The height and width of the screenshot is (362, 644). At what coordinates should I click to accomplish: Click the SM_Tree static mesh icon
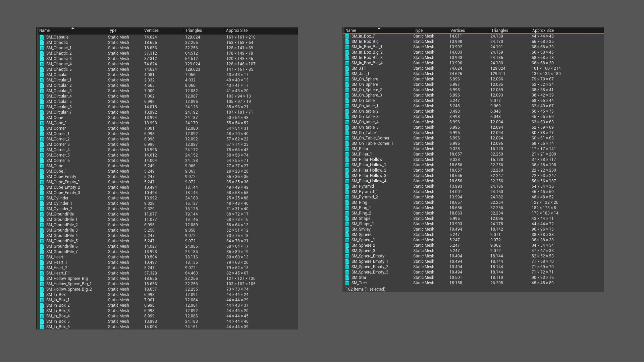click(x=348, y=283)
